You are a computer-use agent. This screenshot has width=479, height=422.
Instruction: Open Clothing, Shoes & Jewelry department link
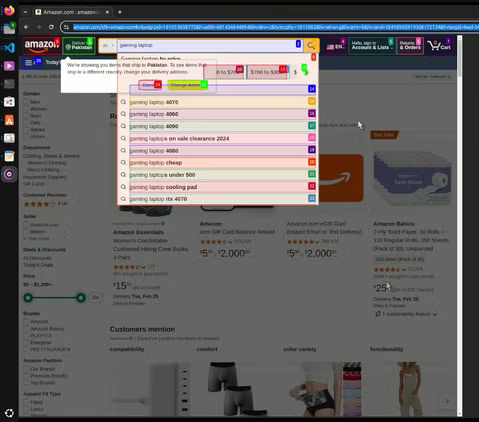coord(51,156)
